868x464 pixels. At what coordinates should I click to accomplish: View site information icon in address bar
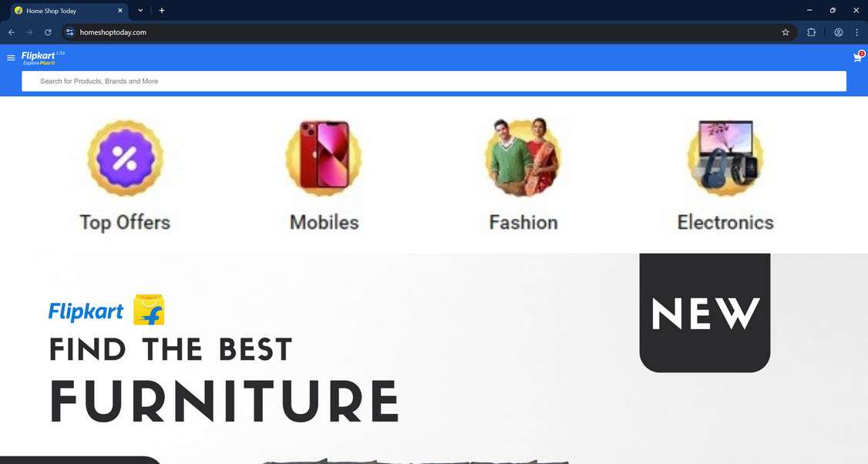[x=69, y=32]
